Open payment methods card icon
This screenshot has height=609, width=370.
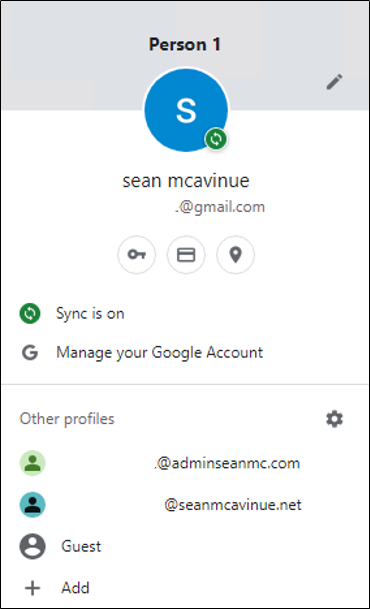(x=186, y=255)
